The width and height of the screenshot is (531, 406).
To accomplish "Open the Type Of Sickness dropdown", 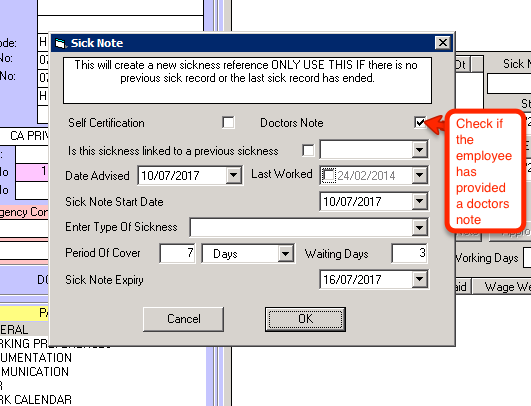I will [x=419, y=227].
